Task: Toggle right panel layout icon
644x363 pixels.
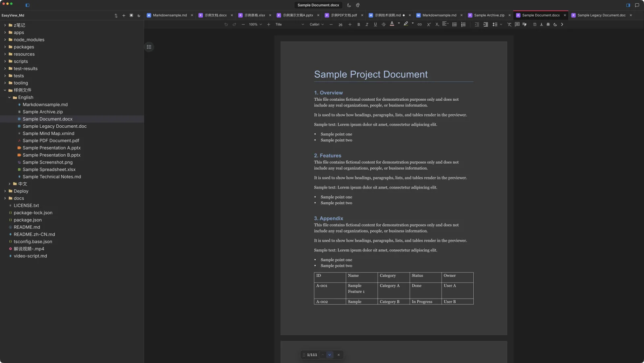Action: (628, 5)
